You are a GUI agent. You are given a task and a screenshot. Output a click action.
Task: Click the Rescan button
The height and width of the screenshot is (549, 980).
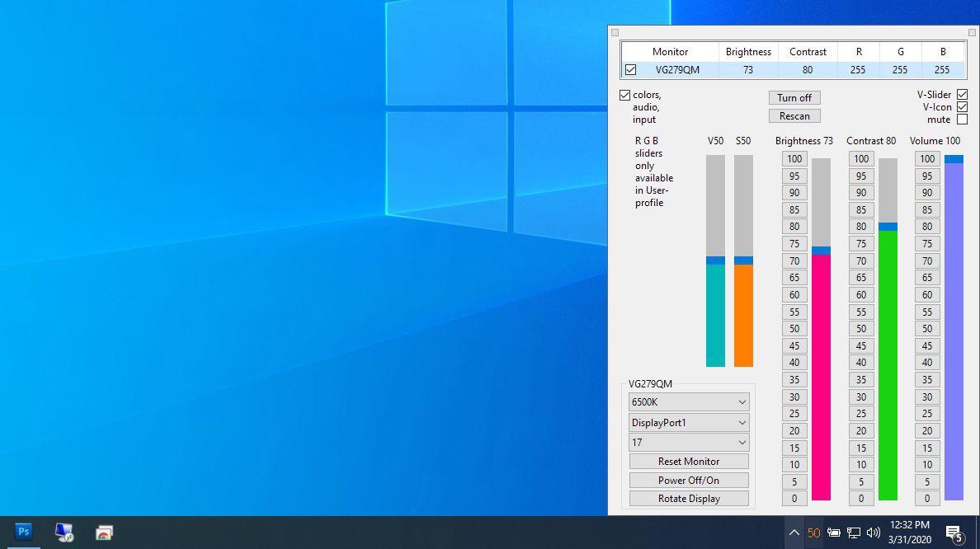pyautogui.click(x=794, y=116)
